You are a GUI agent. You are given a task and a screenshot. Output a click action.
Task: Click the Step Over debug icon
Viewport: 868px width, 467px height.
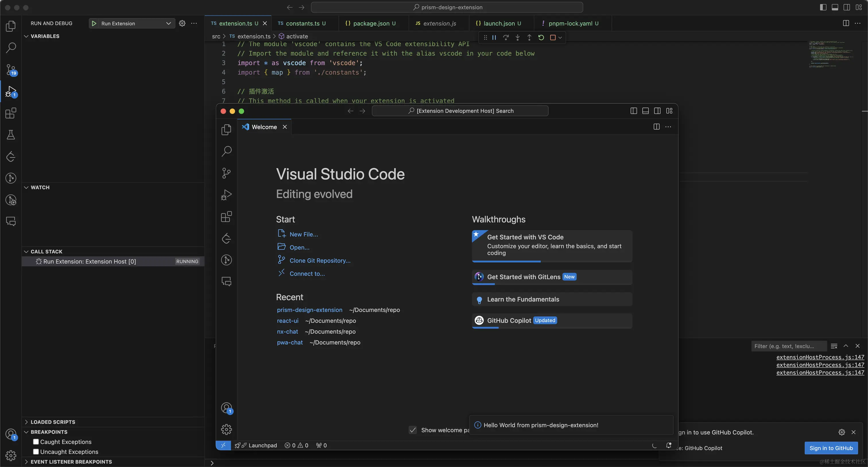(506, 38)
